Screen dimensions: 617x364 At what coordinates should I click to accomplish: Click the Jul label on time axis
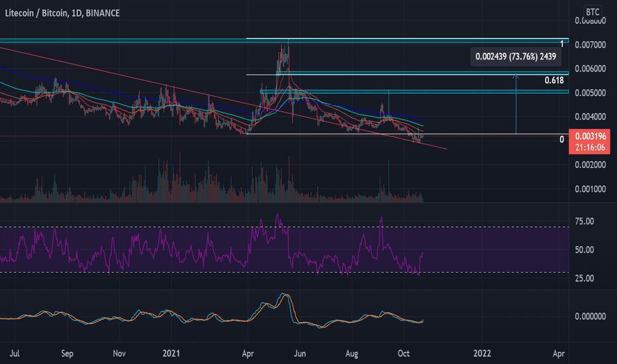tap(15, 353)
